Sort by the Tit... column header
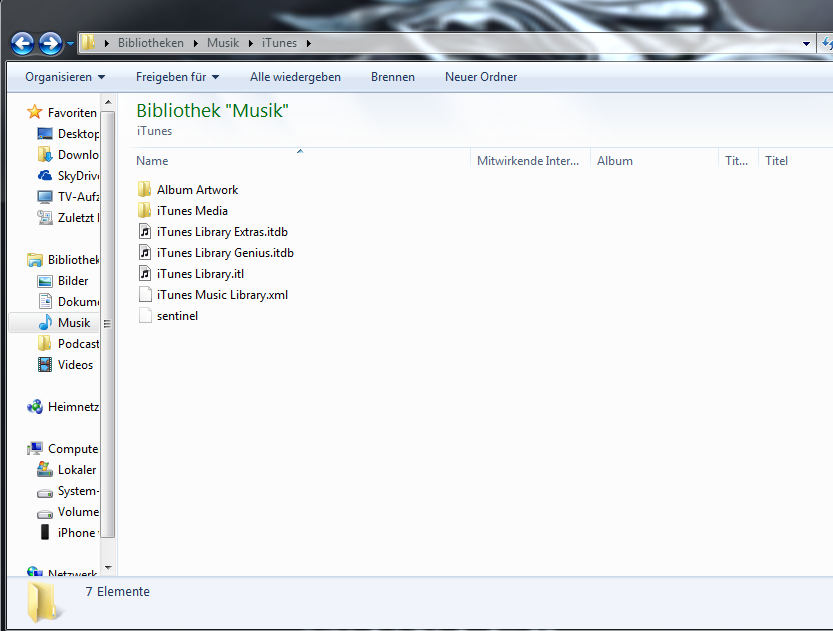 [738, 161]
